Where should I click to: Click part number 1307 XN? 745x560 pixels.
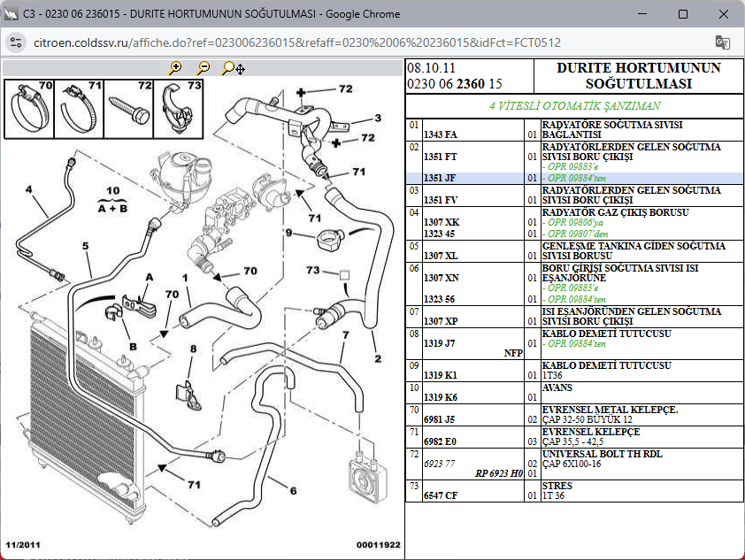(x=442, y=278)
